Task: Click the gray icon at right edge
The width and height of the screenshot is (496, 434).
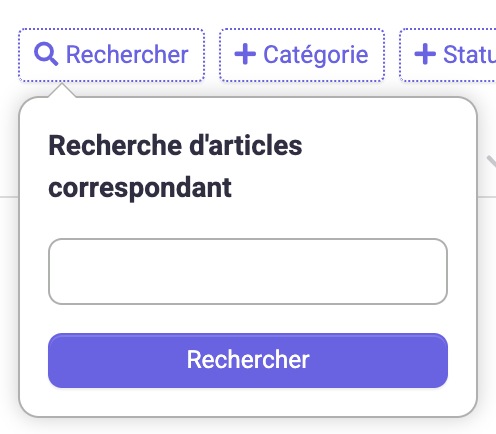Action: (x=491, y=161)
